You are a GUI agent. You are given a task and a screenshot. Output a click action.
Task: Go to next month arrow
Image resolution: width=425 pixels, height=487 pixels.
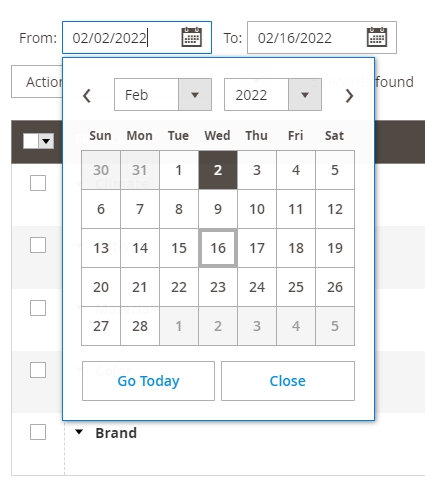349,96
